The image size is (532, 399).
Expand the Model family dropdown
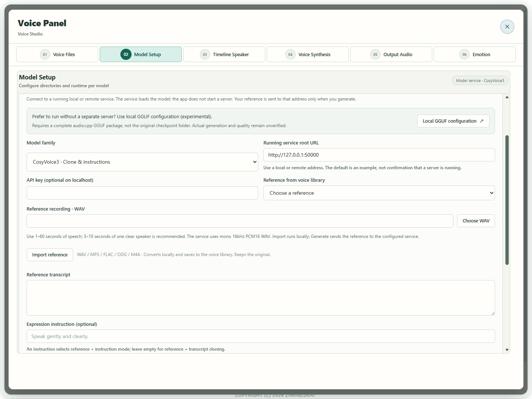142,162
